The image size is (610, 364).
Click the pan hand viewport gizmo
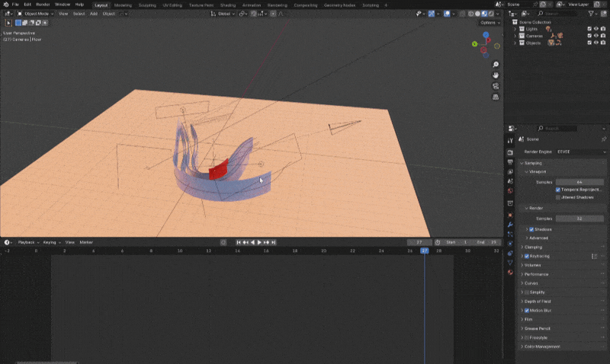496,75
